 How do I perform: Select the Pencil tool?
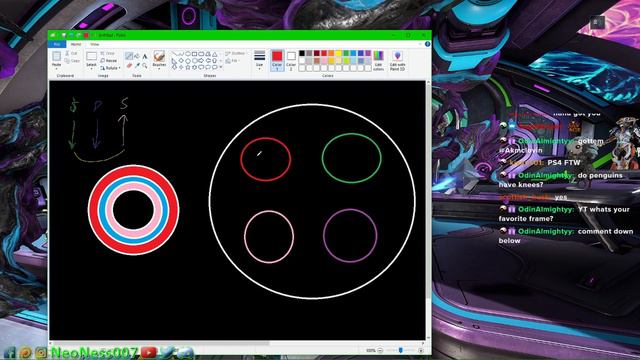(x=129, y=56)
